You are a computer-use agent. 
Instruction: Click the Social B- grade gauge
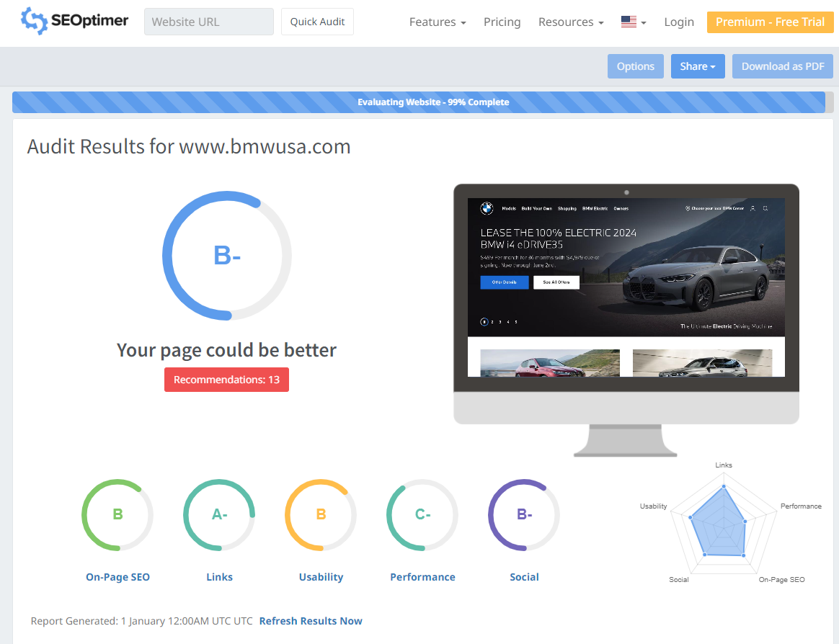525,514
